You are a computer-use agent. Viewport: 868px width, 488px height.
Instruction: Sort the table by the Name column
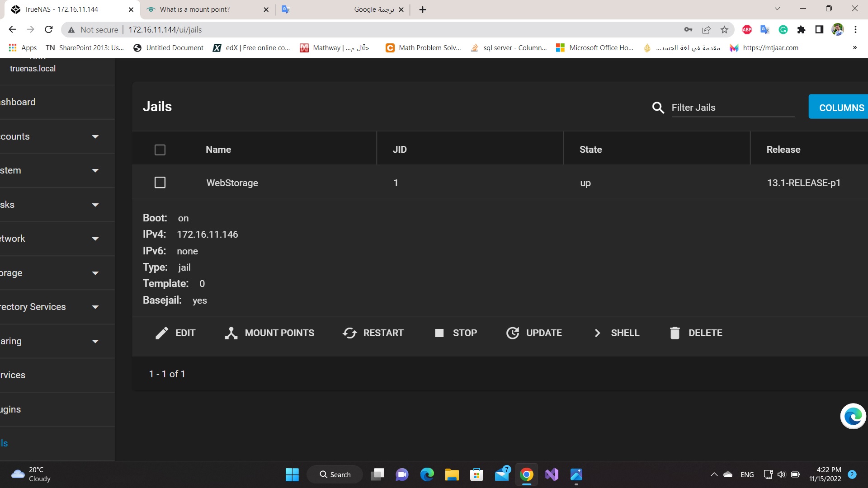coord(218,150)
